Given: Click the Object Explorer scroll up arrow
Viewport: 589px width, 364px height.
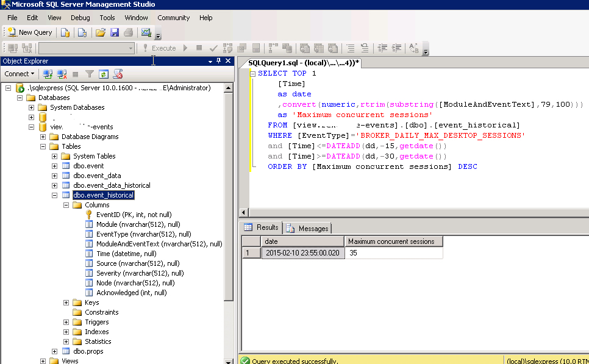Looking at the screenshot, I should tap(228, 88).
